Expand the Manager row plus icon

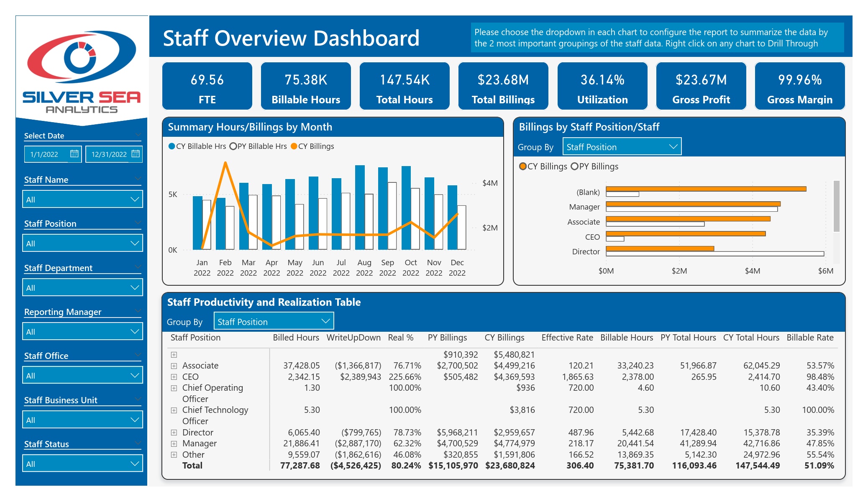tap(174, 443)
